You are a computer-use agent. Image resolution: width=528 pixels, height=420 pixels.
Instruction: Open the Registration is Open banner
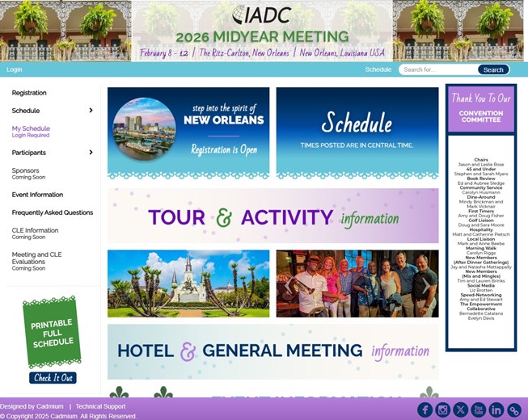[188, 133]
